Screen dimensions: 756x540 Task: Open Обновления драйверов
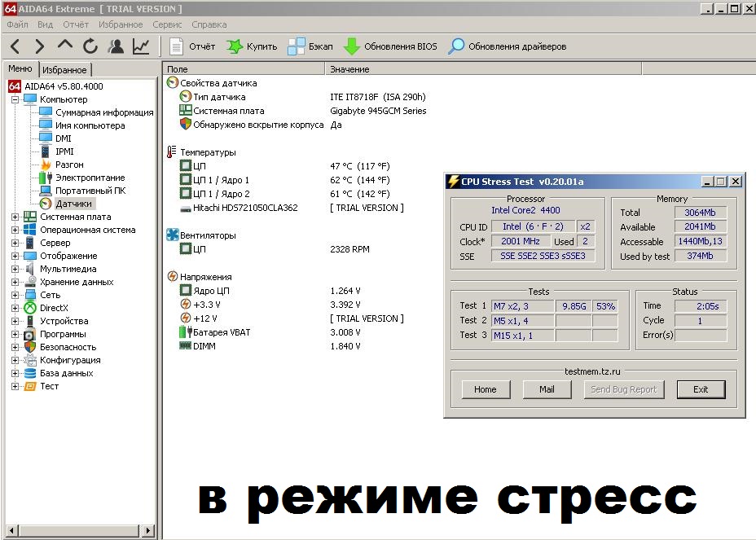508,46
